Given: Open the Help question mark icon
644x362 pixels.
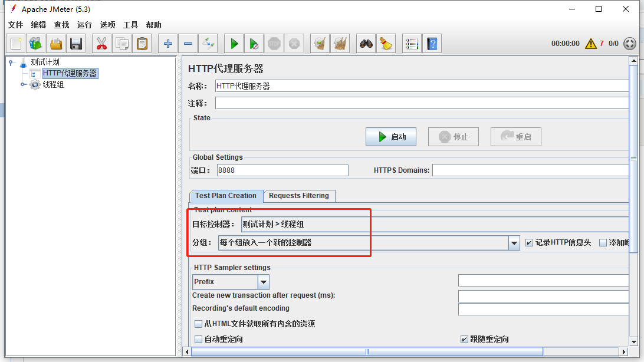Looking at the screenshot, I should tap(432, 44).
